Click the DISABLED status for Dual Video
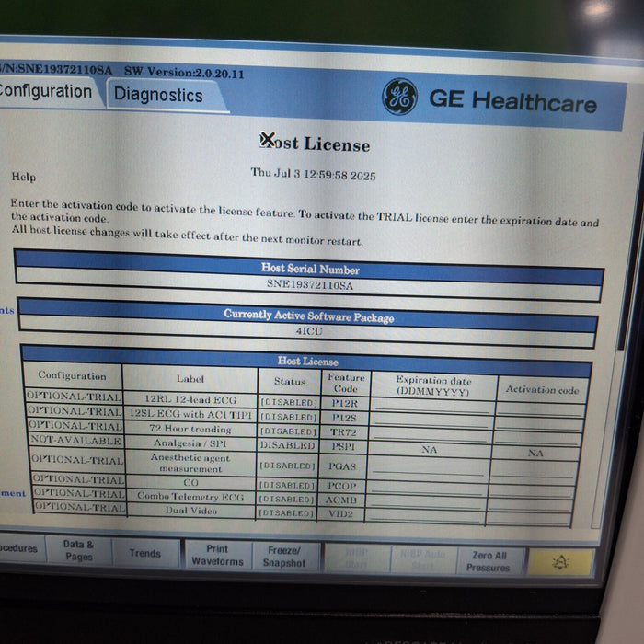This screenshot has width=644, height=644. (x=286, y=513)
